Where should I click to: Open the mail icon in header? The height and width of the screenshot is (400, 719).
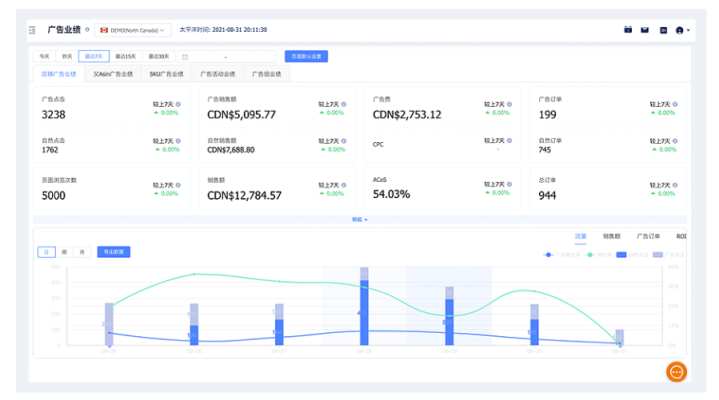645,30
